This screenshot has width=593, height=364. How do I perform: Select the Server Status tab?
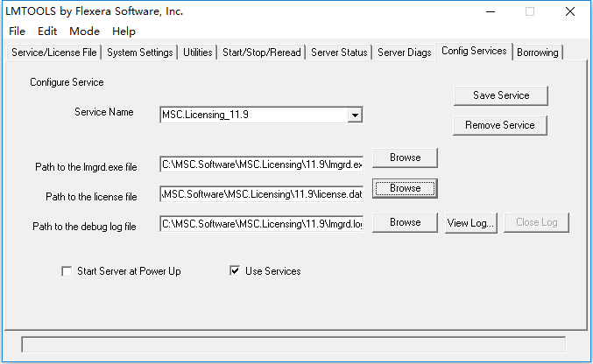[x=339, y=52]
